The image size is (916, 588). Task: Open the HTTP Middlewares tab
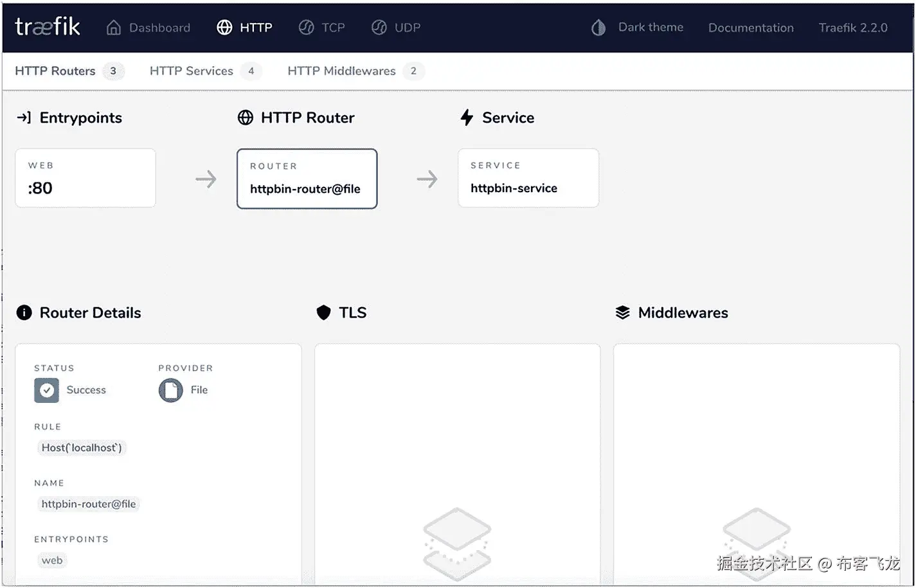341,71
